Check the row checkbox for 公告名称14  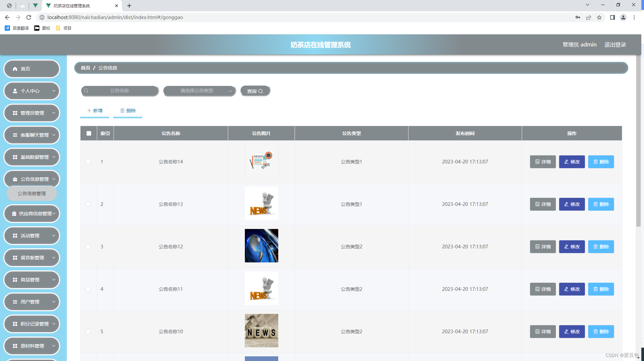pos(88,162)
